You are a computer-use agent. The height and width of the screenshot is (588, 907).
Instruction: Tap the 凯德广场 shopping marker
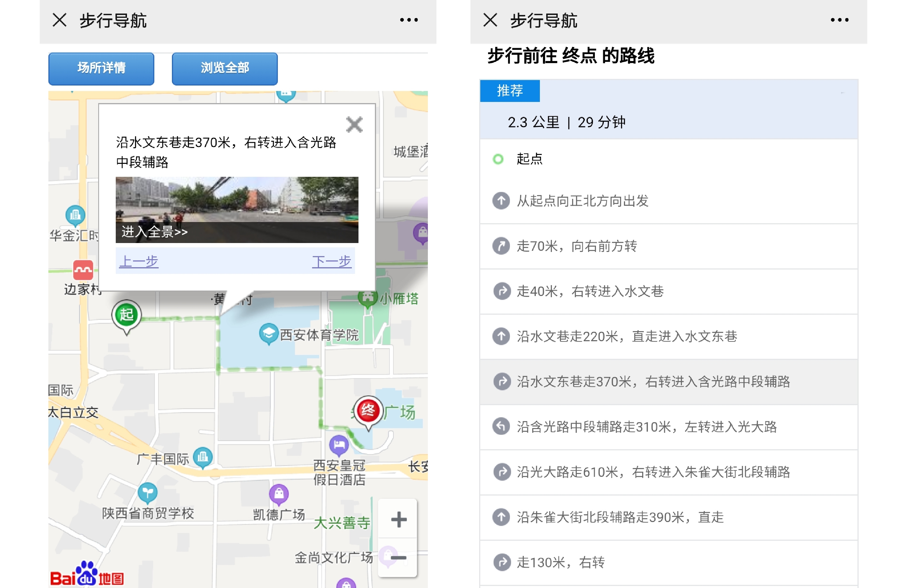279,495
